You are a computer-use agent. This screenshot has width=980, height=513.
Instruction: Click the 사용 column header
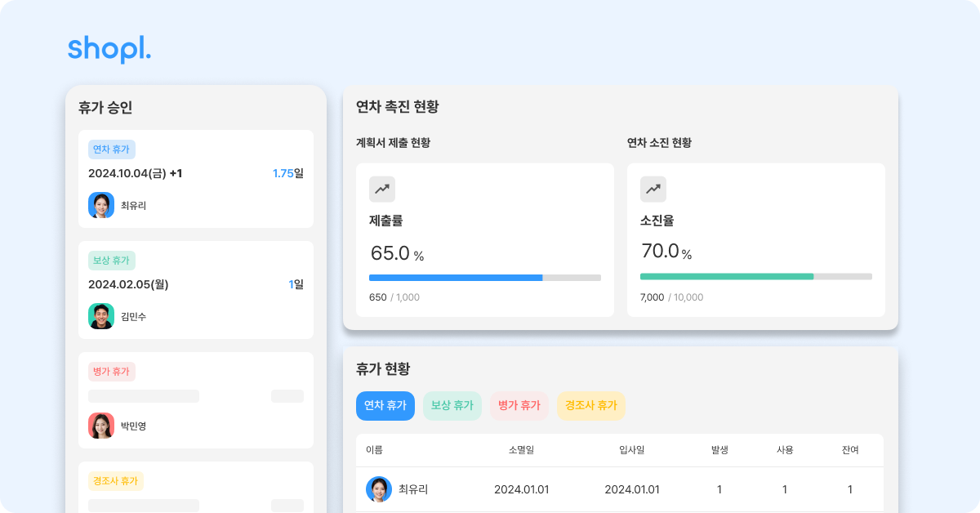(785, 450)
